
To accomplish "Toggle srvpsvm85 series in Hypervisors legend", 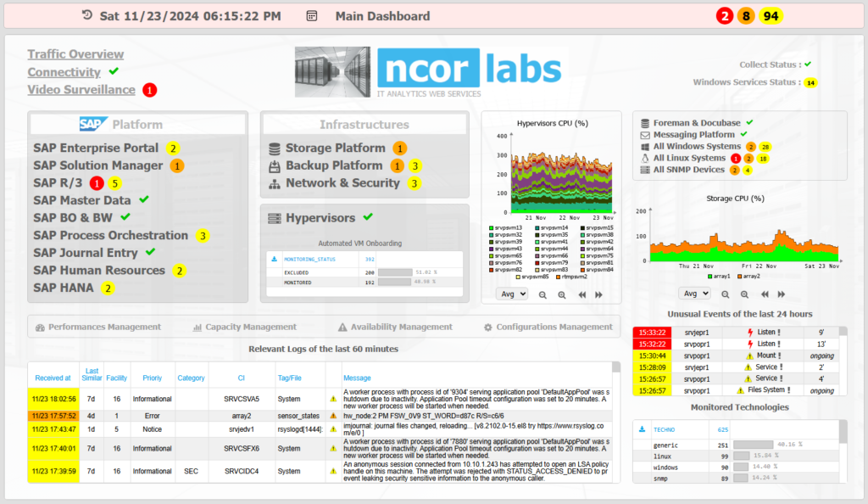I will pyautogui.click(x=532, y=277).
